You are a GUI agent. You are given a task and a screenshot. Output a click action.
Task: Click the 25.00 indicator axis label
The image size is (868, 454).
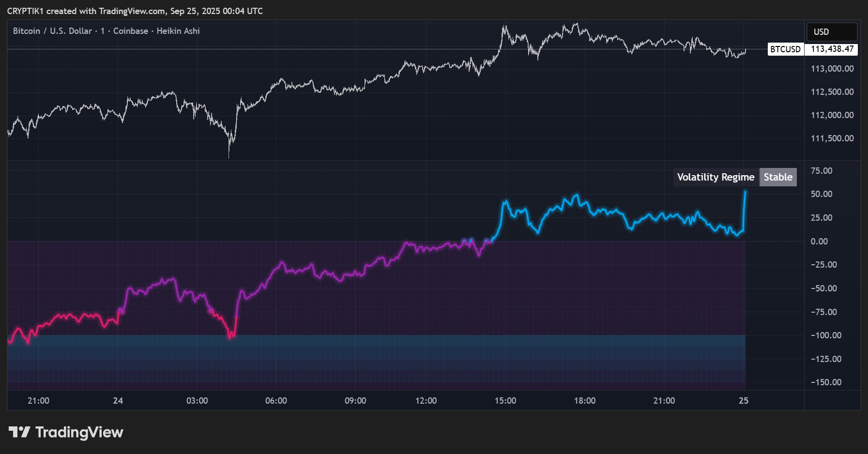(822, 218)
